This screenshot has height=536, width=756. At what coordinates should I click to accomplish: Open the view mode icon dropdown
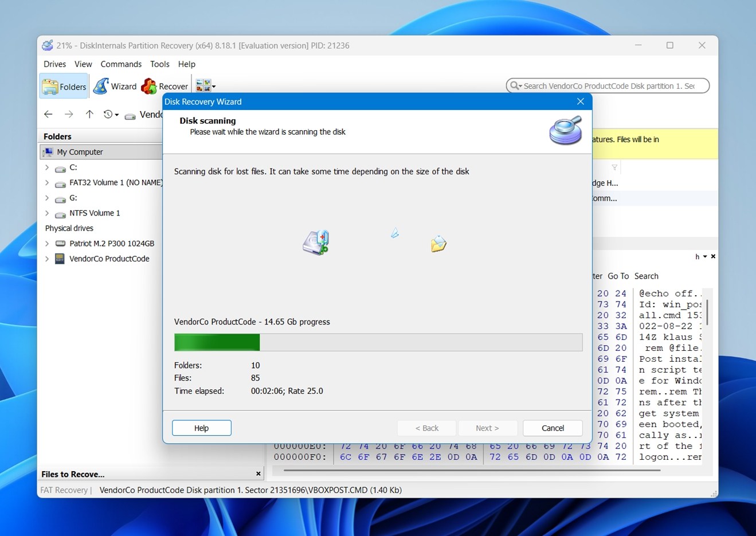click(206, 87)
